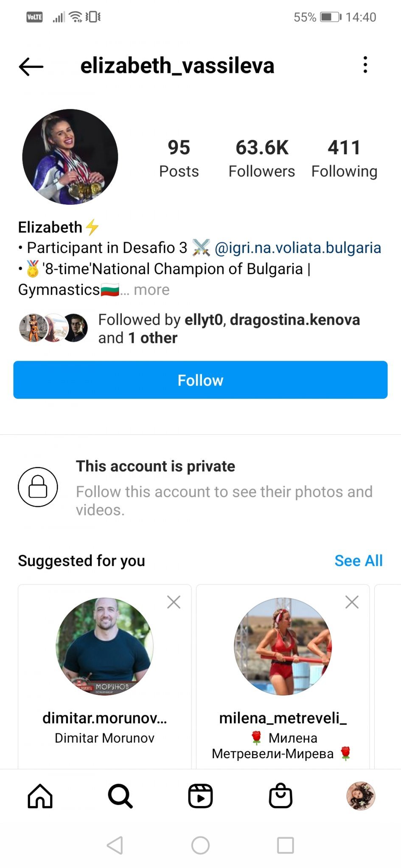Open Dimitar Morunov suggested profile photo
The image size is (401, 868).
[104, 646]
